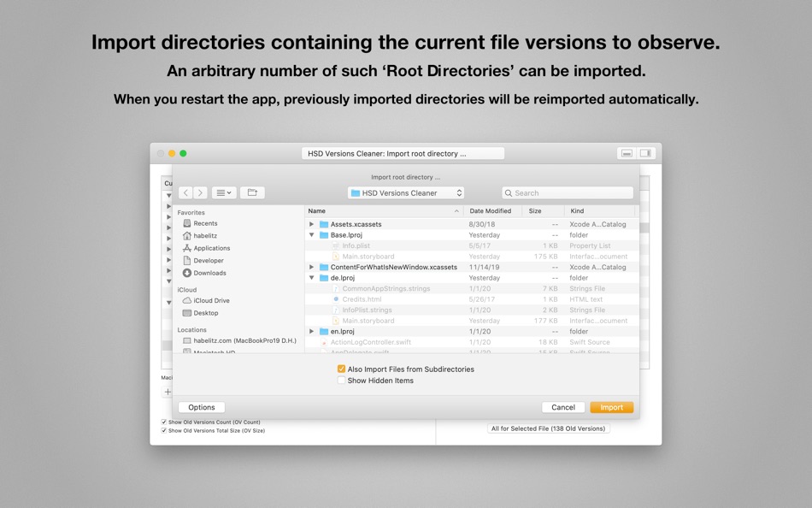Viewport: 812px width, 508px height.
Task: Sort by the Kind column header
Action: (x=601, y=211)
